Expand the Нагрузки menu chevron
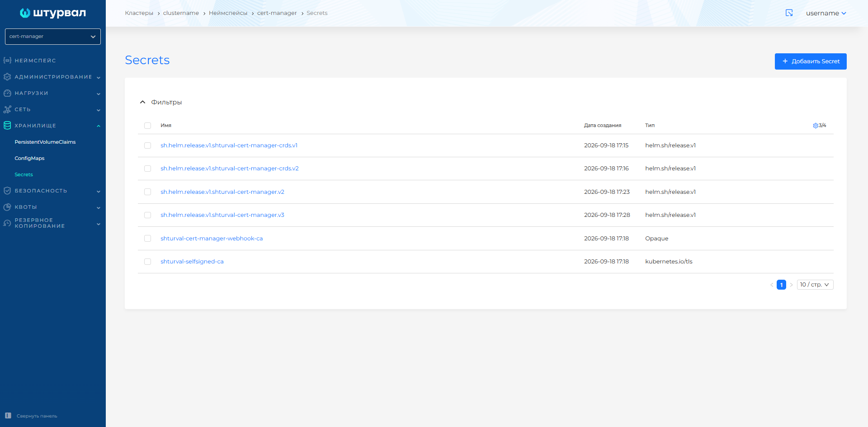Viewport: 868px width, 427px height. tap(99, 94)
